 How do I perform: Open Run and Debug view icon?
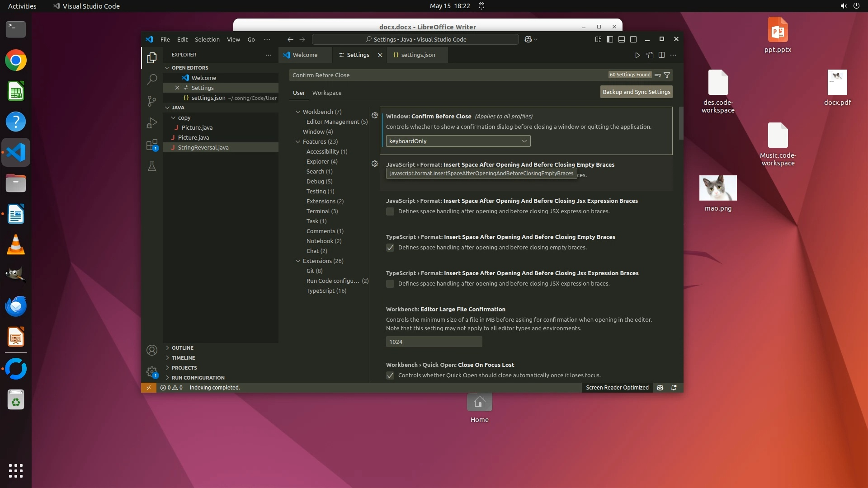tap(152, 123)
